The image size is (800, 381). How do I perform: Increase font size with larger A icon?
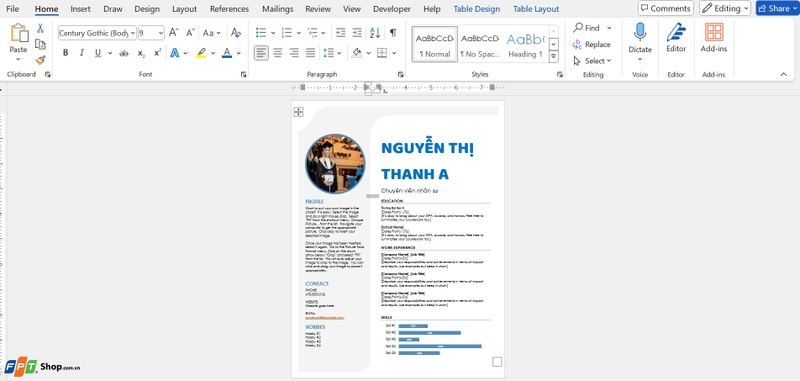click(173, 33)
